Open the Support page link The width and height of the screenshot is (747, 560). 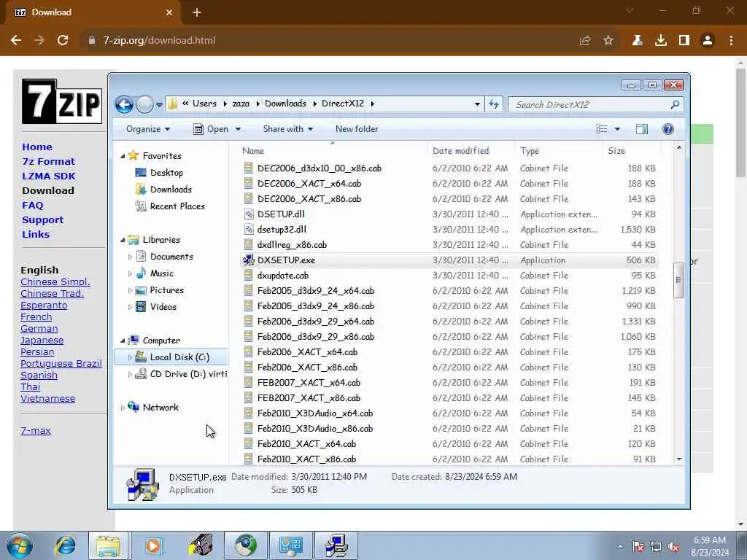(43, 220)
